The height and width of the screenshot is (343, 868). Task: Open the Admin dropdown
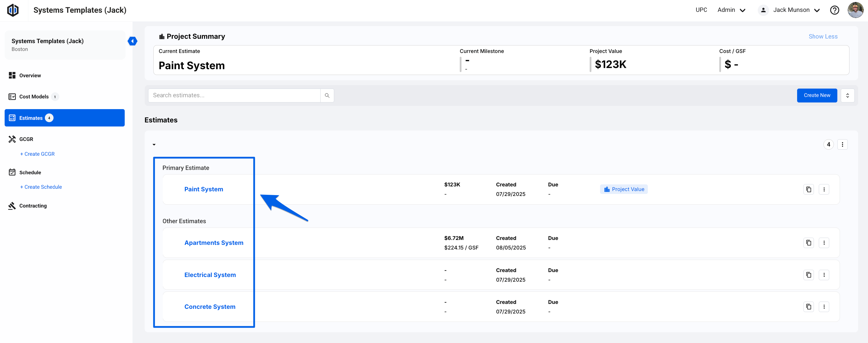(x=731, y=10)
